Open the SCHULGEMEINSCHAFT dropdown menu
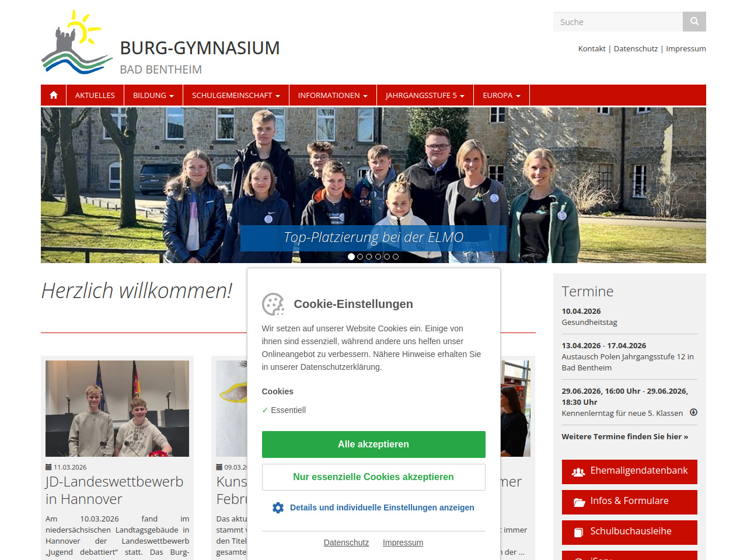Viewport: 747px width, 560px height. 236,95
